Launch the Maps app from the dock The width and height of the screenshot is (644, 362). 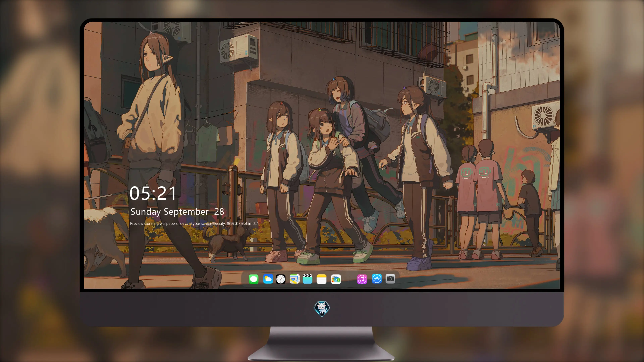click(x=294, y=279)
